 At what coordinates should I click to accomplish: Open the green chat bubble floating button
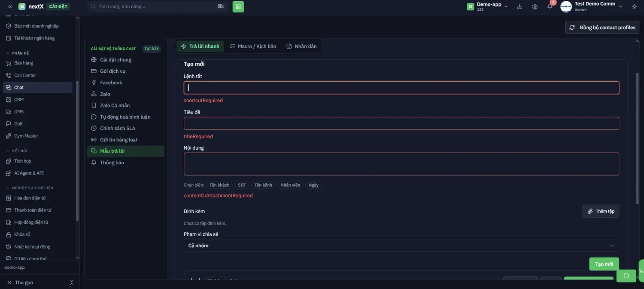pyautogui.click(x=626, y=276)
